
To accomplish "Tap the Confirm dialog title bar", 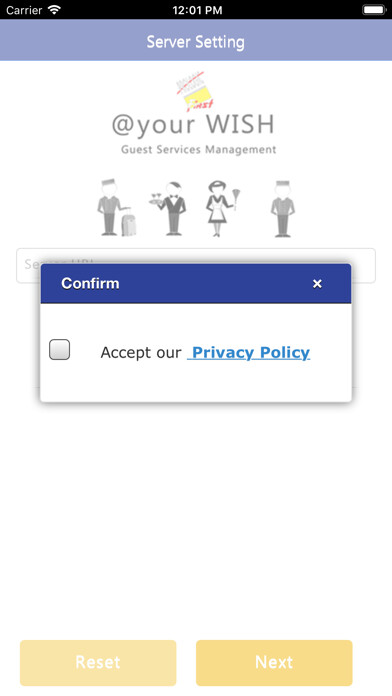I will click(x=196, y=284).
